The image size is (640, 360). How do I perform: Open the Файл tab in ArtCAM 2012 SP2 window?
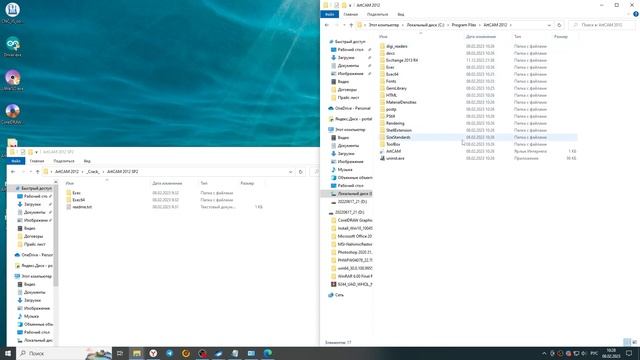pyautogui.click(x=16, y=161)
